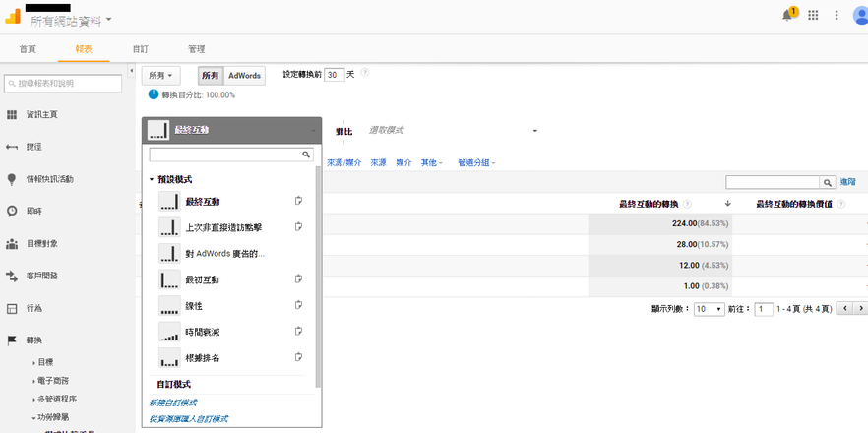Switch to the 自訂 tab
Screen dimensions: 868x433
point(140,48)
